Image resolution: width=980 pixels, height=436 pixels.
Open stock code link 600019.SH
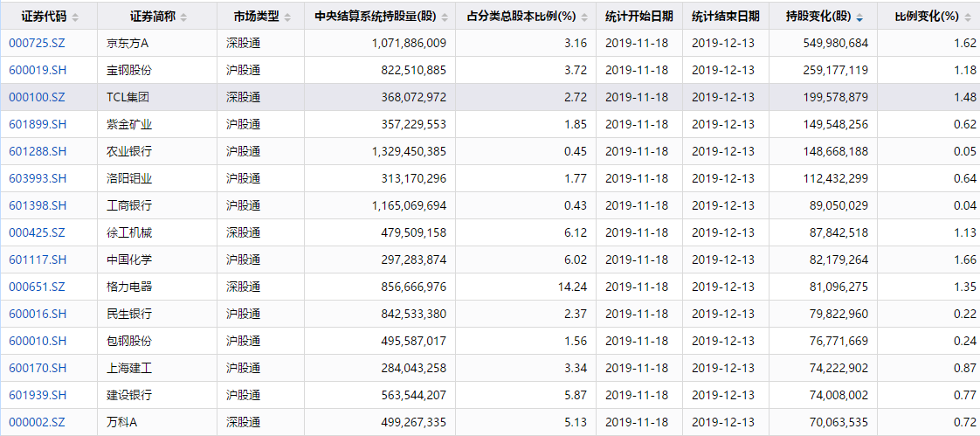click(38, 70)
